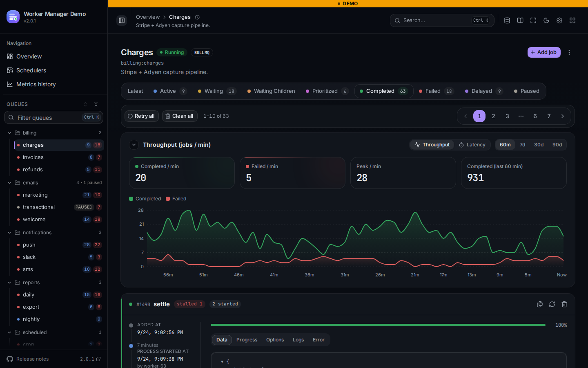The width and height of the screenshot is (588, 368).
Task: Collapse the sidebar panel icon
Action: click(x=122, y=20)
